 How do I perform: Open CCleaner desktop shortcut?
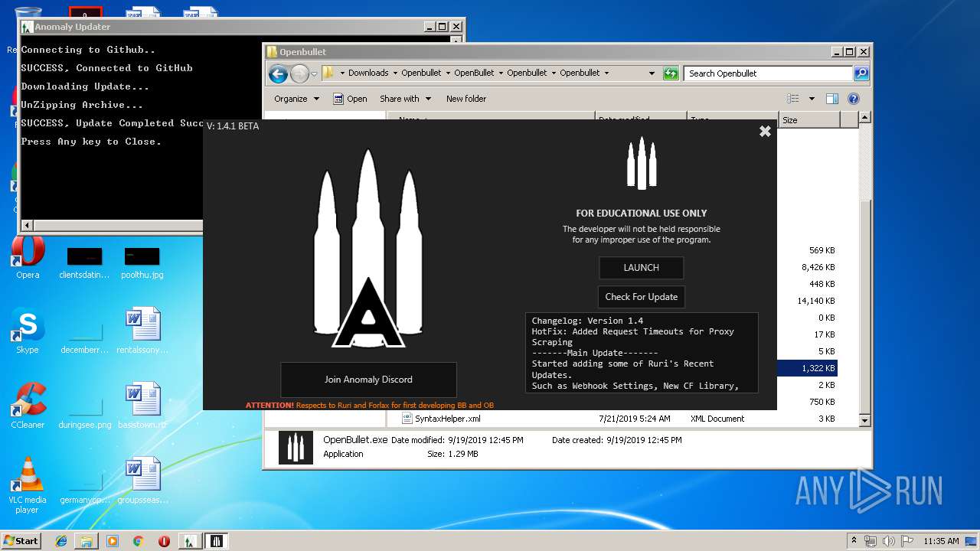click(x=28, y=406)
